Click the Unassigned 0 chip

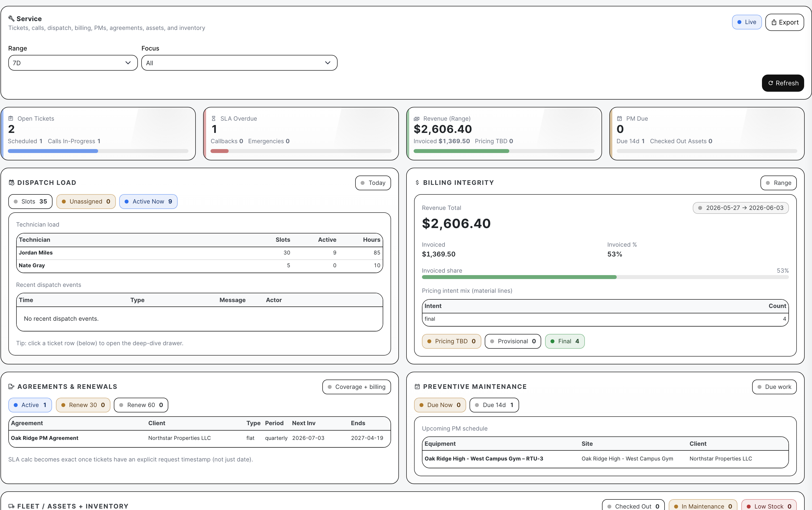86,201
